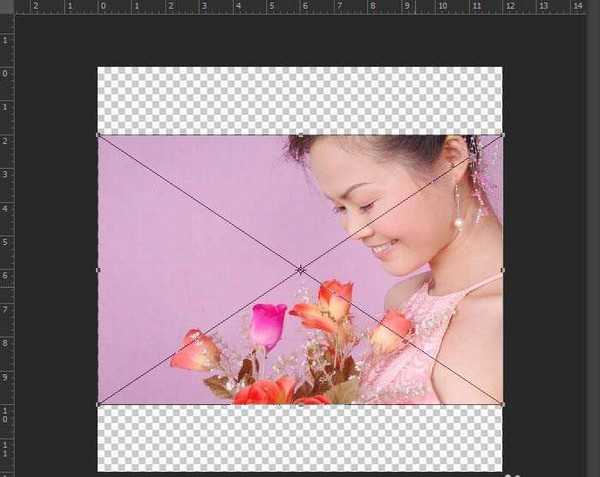Click the right-middle transform edge handle
Image resolution: width=600 pixels, height=477 pixels.
click(502, 270)
